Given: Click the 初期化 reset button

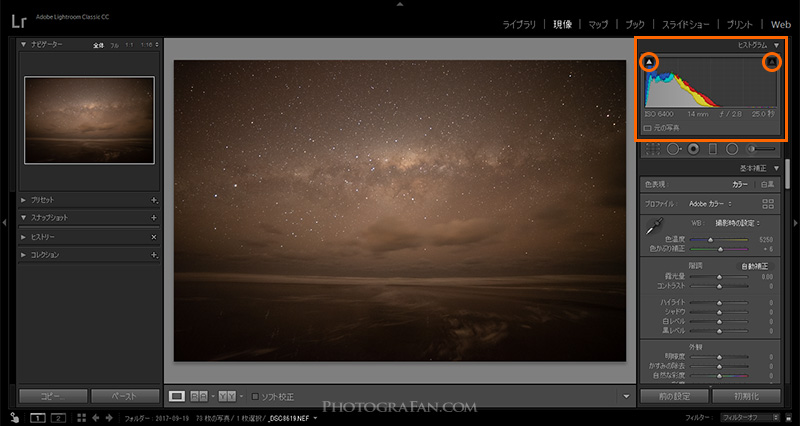Looking at the screenshot, I should point(746,396).
